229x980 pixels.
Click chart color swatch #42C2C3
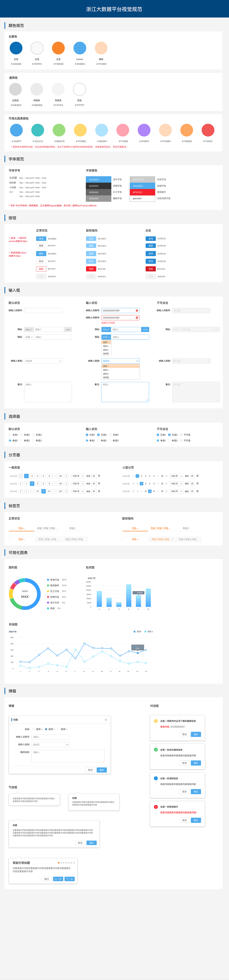(x=37, y=130)
